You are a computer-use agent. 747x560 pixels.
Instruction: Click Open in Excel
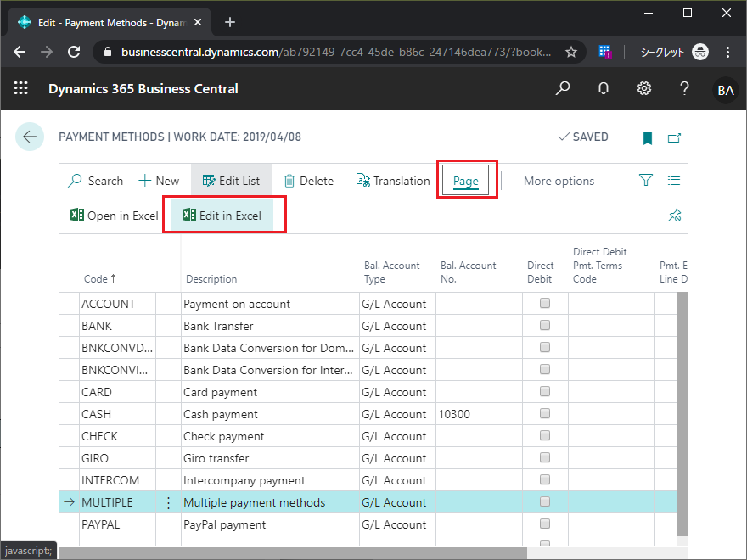pos(114,216)
